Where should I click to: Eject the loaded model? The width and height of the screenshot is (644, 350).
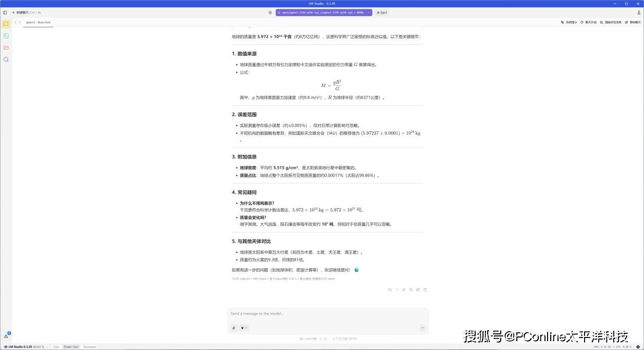point(381,12)
